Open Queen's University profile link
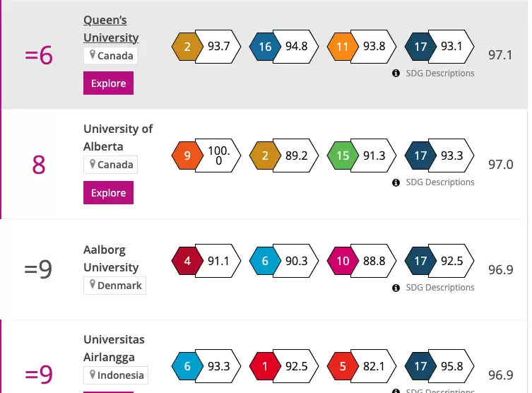 [x=111, y=29]
